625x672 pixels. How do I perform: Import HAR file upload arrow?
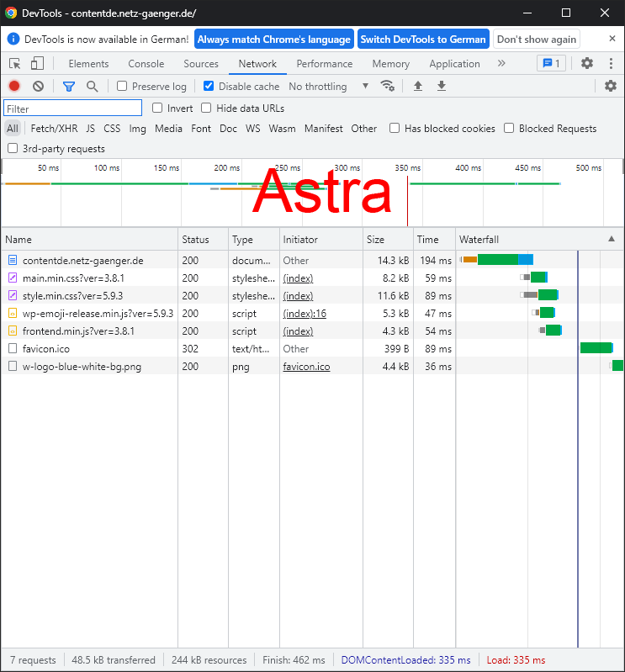click(x=418, y=86)
